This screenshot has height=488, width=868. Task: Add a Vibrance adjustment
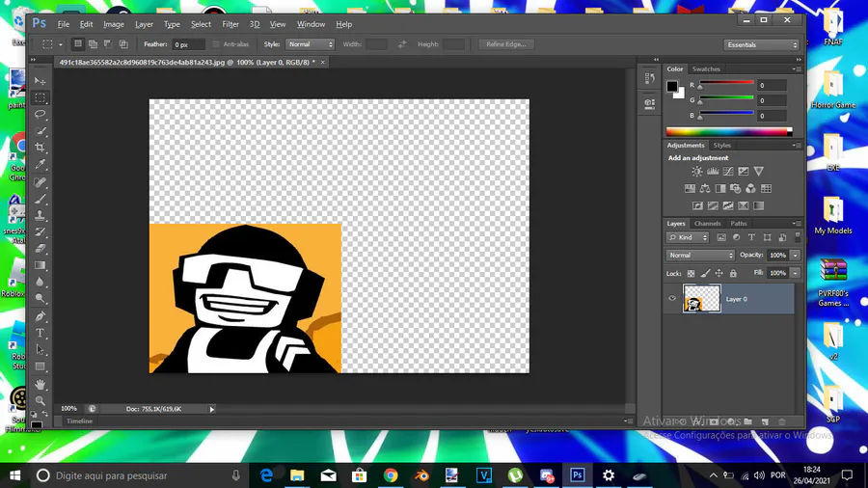759,172
